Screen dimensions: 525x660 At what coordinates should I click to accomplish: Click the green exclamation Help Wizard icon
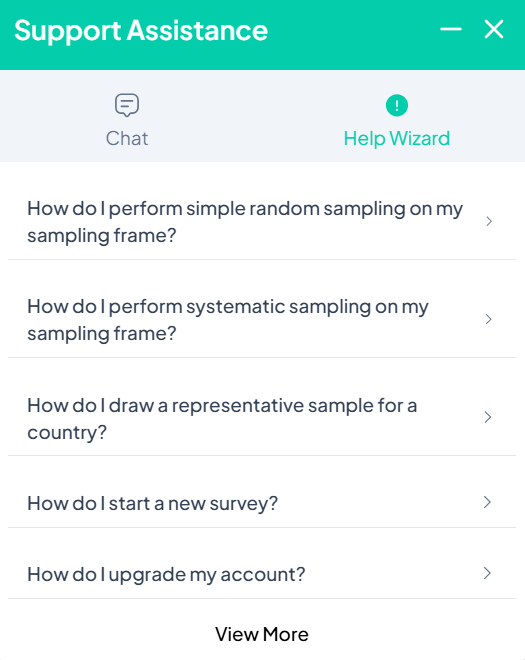pos(397,105)
